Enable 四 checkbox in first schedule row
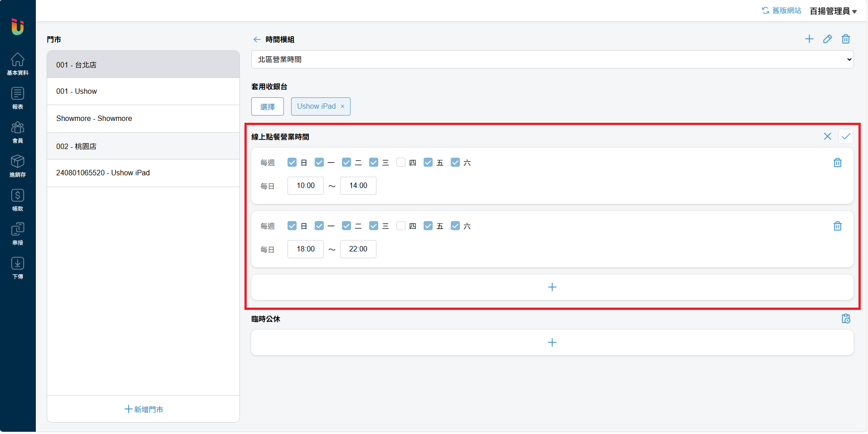The height and width of the screenshot is (434, 868). point(401,163)
